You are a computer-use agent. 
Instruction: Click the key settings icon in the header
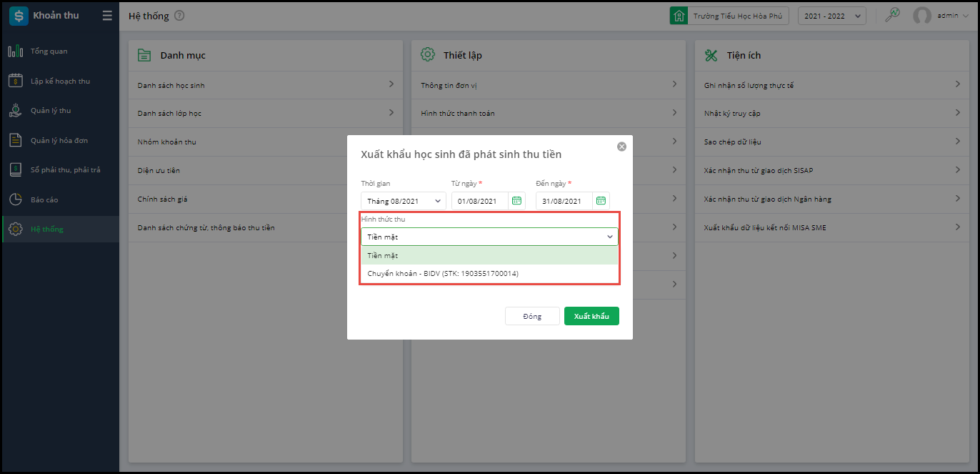(x=892, y=15)
